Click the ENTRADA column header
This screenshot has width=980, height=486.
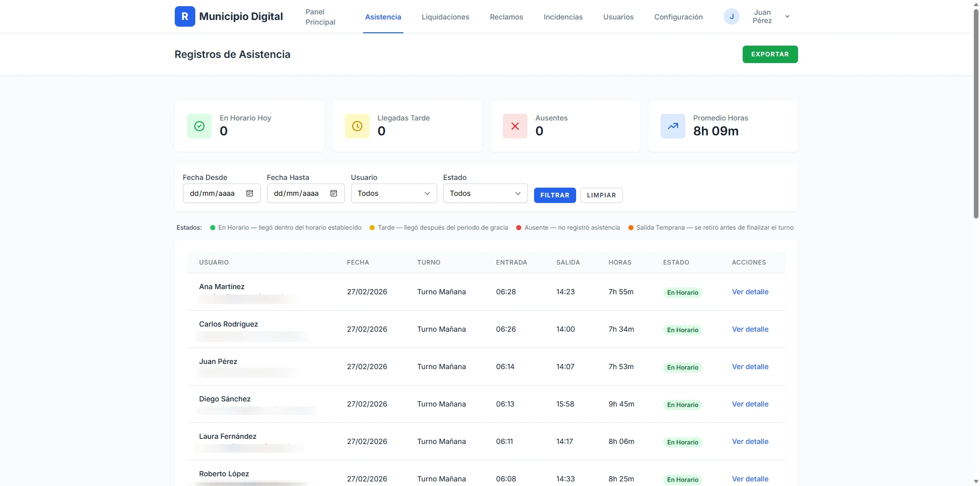click(x=511, y=262)
